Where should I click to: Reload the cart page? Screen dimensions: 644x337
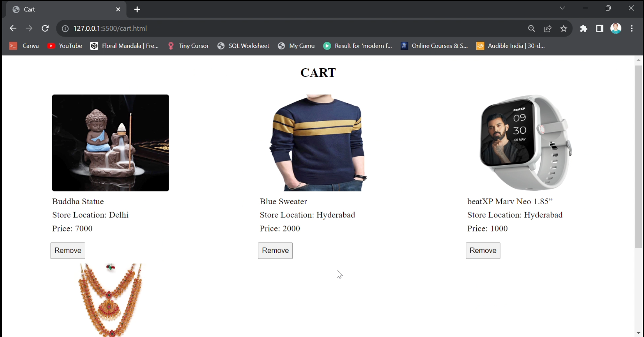[45, 28]
